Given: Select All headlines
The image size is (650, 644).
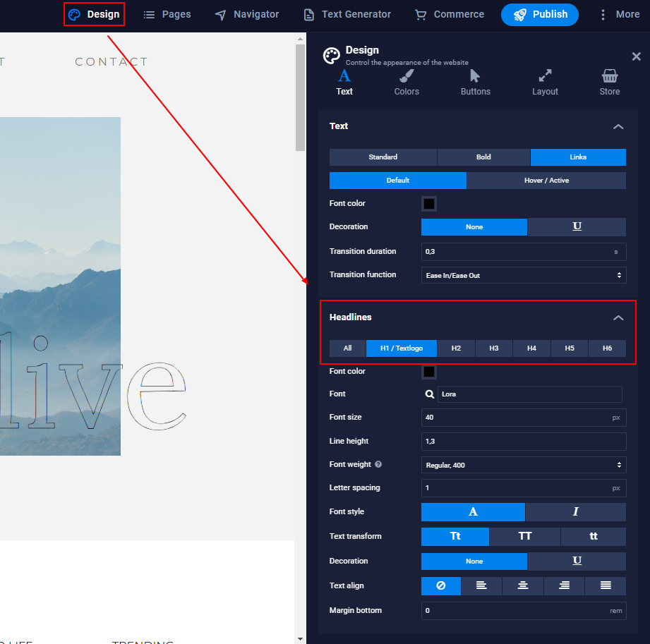Looking at the screenshot, I should [x=347, y=348].
